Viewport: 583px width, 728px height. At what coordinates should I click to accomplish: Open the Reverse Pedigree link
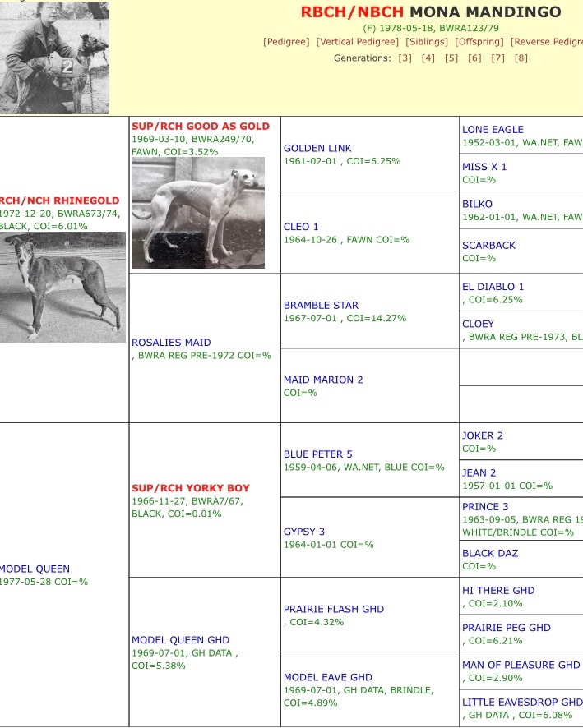point(547,42)
